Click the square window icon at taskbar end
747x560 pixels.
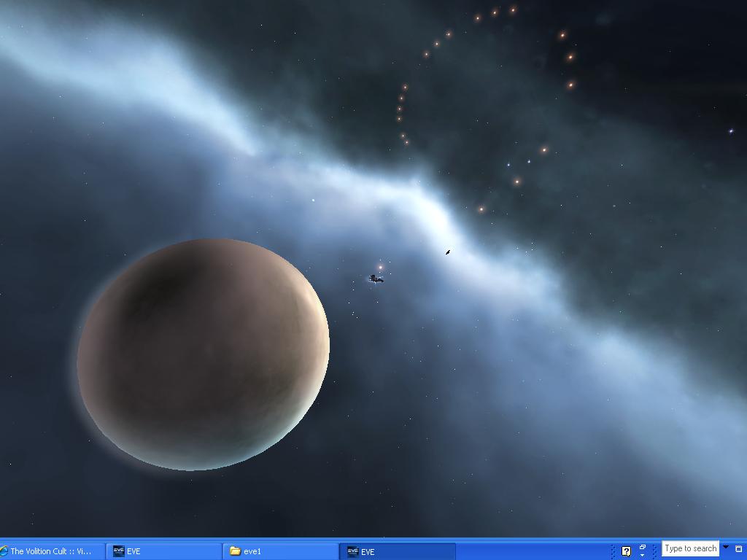click(x=739, y=549)
